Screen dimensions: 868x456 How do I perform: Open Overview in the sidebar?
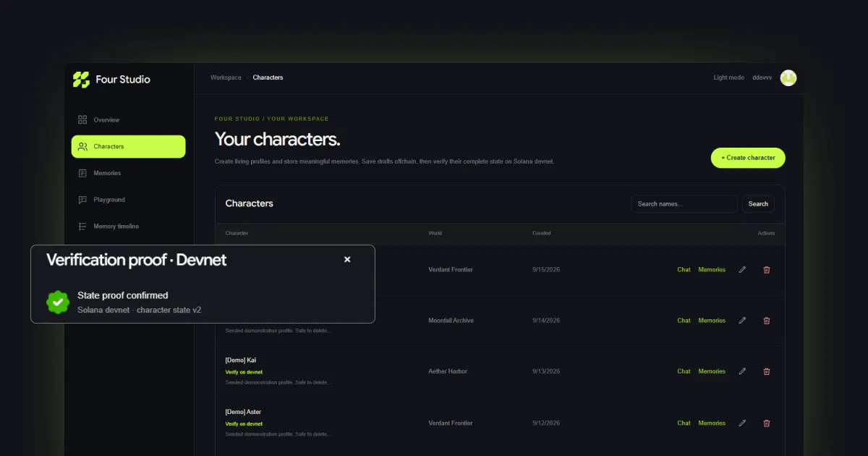coord(128,120)
